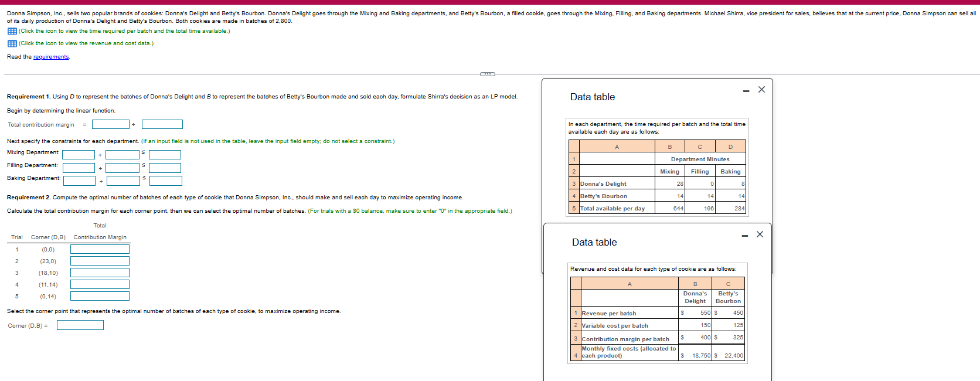This screenshot has width=980, height=381.
Task: Select first Filling Department input field
Action: pyautogui.click(x=79, y=168)
